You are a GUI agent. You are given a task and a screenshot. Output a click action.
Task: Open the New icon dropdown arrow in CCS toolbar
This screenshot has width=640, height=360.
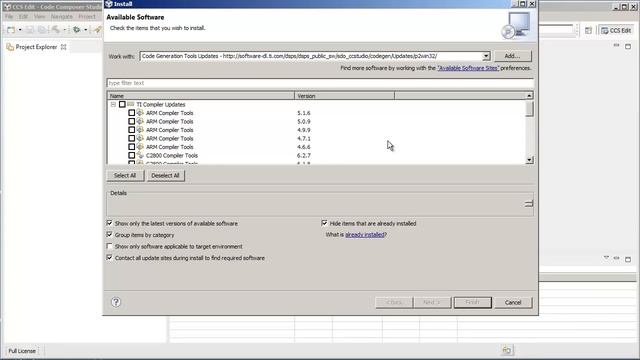20,30
